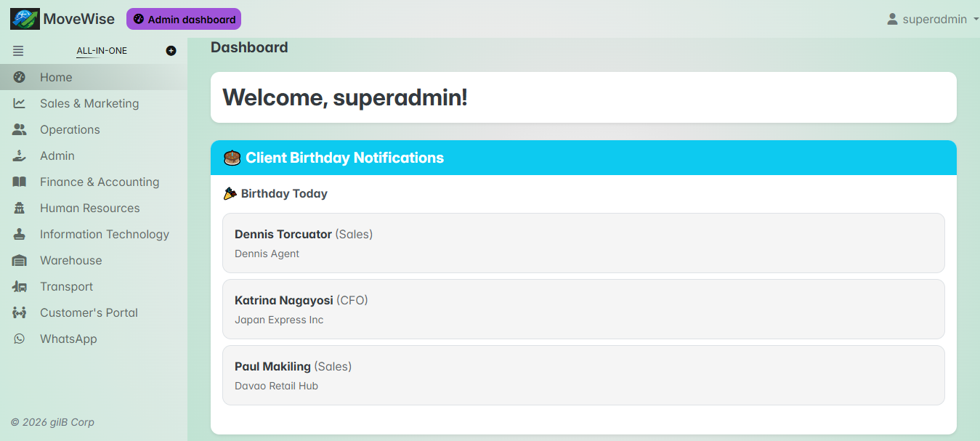Open the WhatsApp icon in sidebar
Image resolution: width=980 pixels, height=441 pixels.
(20, 339)
